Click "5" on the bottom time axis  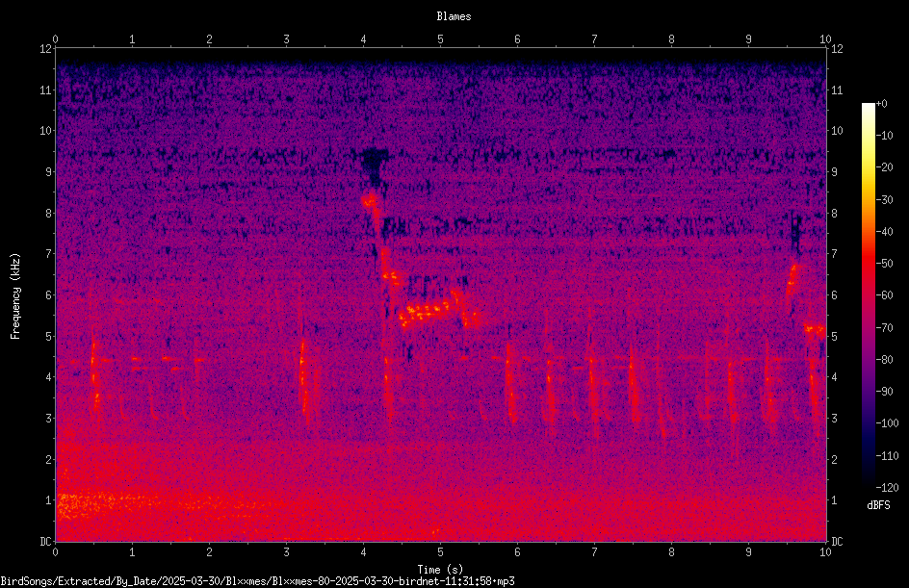(441, 552)
